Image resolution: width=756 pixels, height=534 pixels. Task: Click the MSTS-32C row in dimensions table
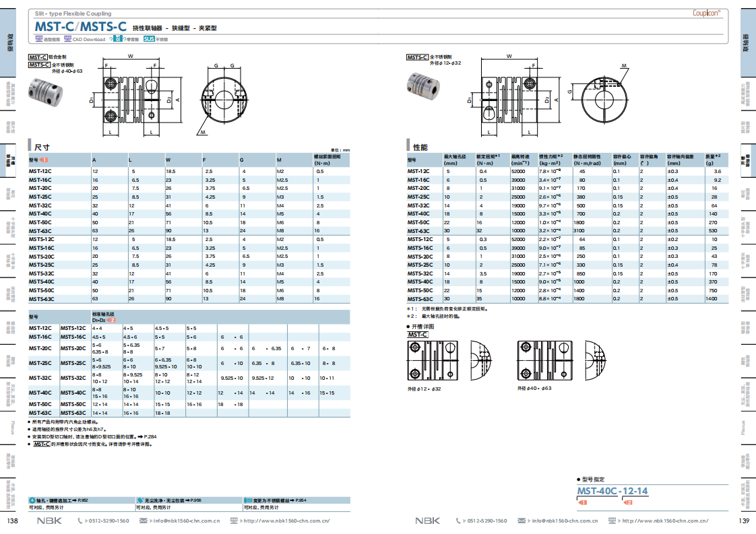point(189,273)
